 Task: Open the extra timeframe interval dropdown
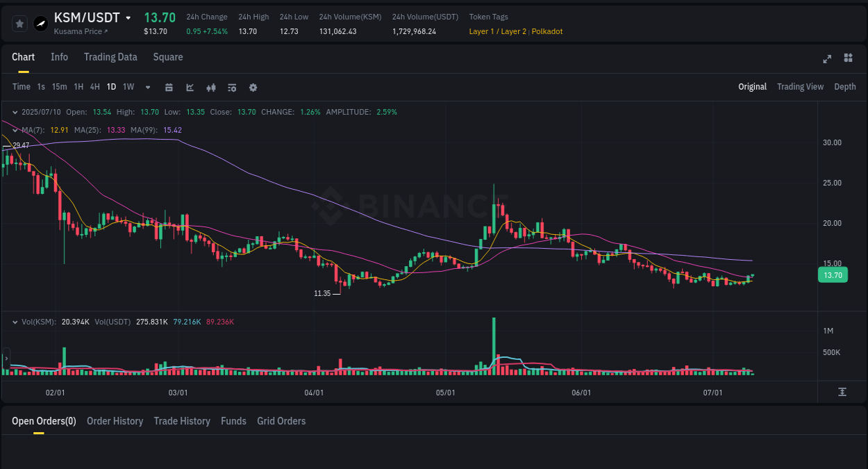[147, 88]
